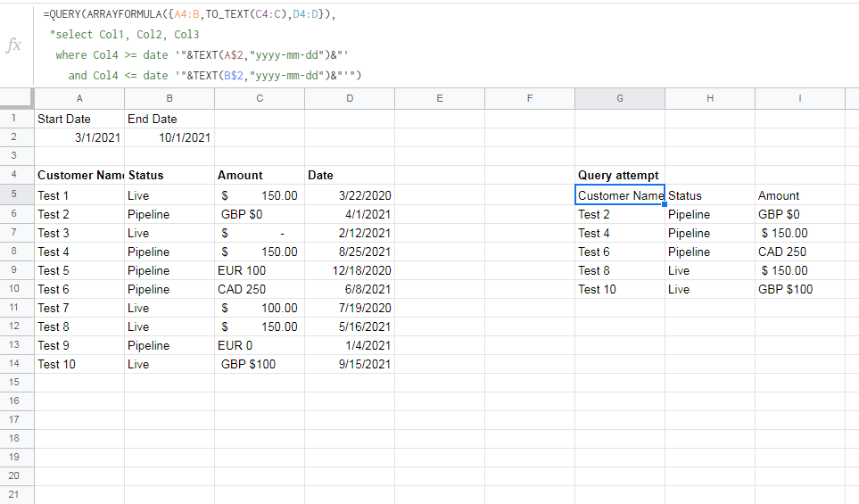The width and height of the screenshot is (859, 504).
Task: Select column C header
Action: pos(260,99)
